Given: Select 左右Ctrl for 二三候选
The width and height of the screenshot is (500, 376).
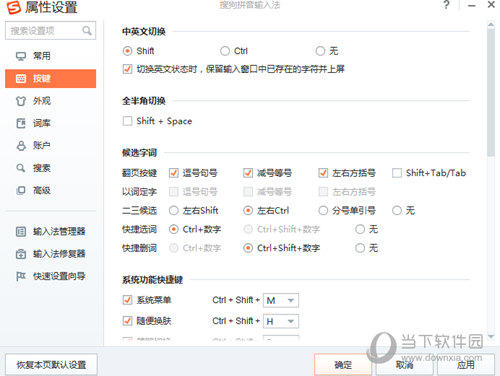Looking at the screenshot, I should point(248,210).
